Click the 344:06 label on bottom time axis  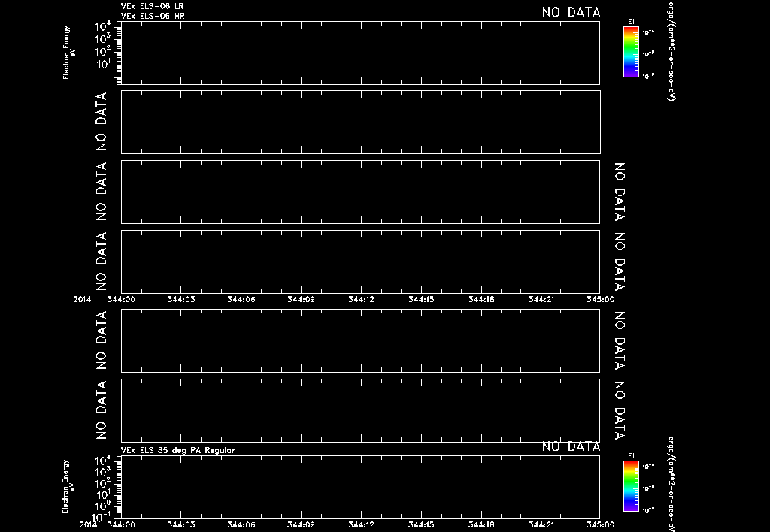241,524
